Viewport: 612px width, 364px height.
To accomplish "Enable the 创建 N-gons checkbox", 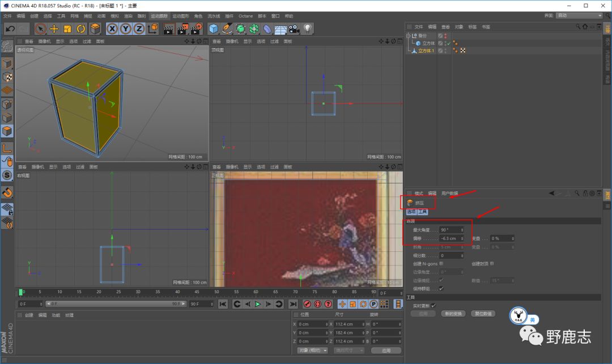I will tap(441, 263).
